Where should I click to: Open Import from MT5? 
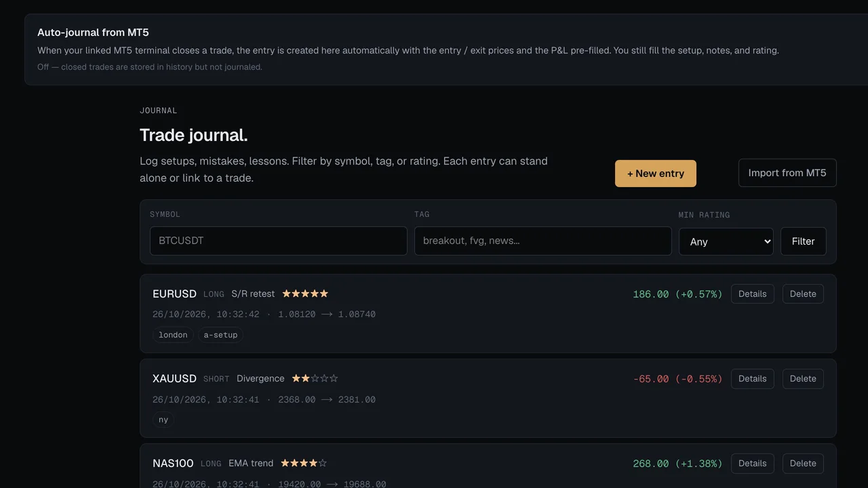tap(787, 173)
